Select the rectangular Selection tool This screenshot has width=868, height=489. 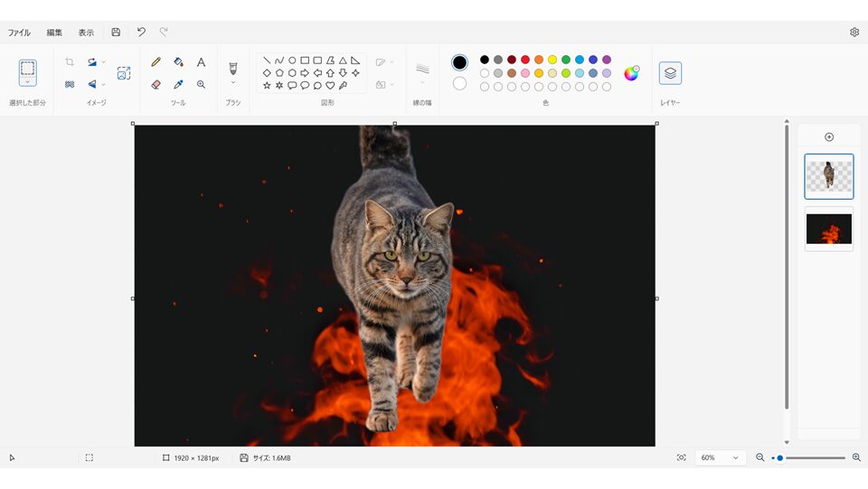(x=28, y=69)
